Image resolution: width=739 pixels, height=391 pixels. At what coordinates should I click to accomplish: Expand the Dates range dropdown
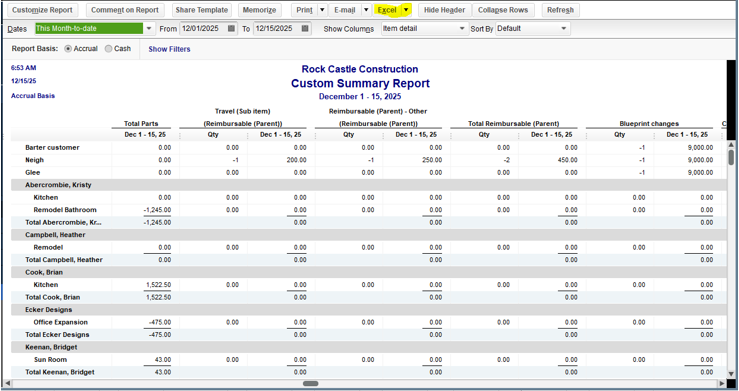(149, 28)
